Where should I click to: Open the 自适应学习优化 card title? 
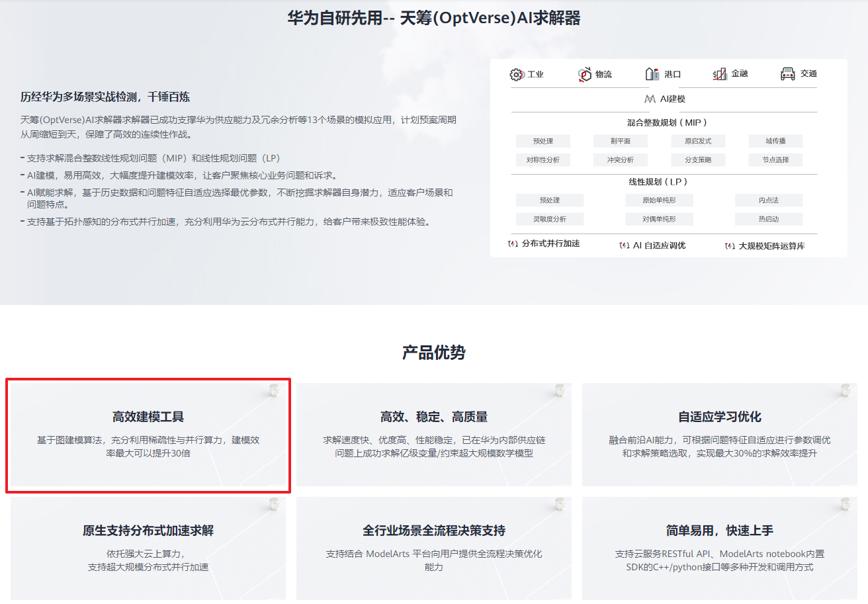pyautogui.click(x=719, y=417)
